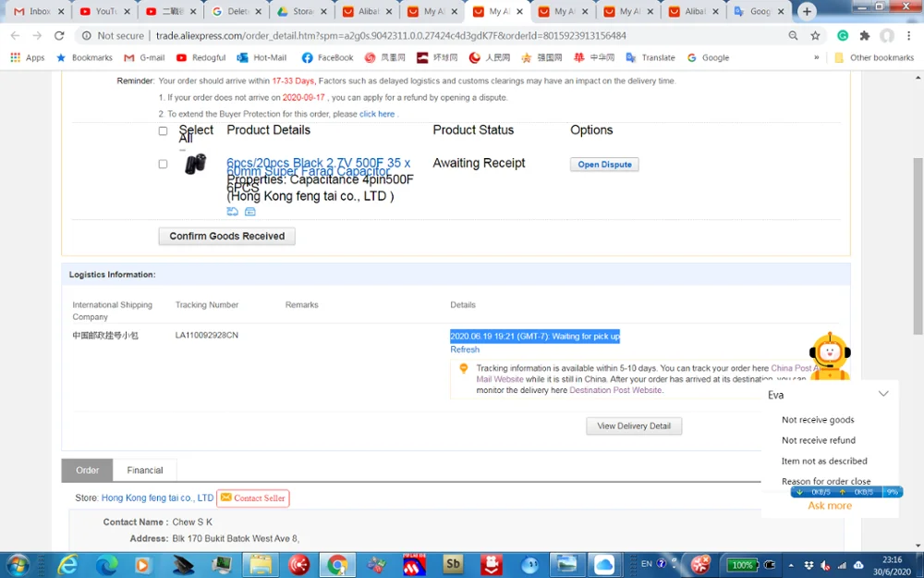
Task: Click the 'click here' Buyer Protection link
Action: pos(377,114)
